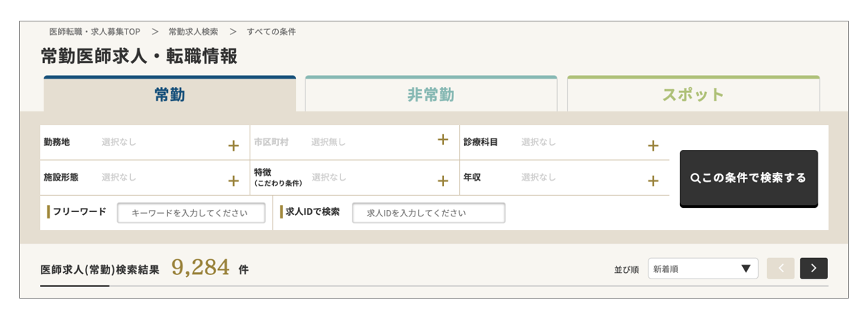Focus the フリーワード keyword input field

(x=191, y=213)
